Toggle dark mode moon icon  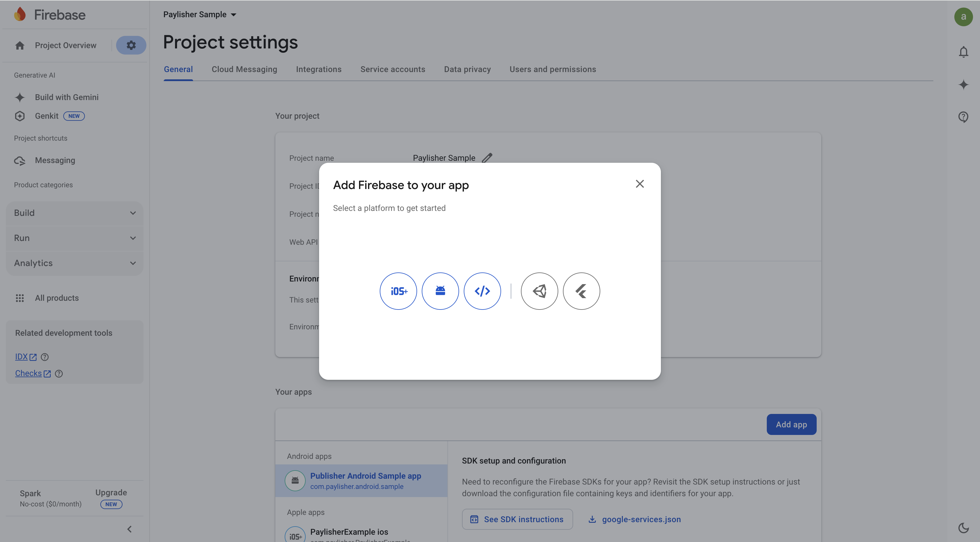(x=963, y=527)
